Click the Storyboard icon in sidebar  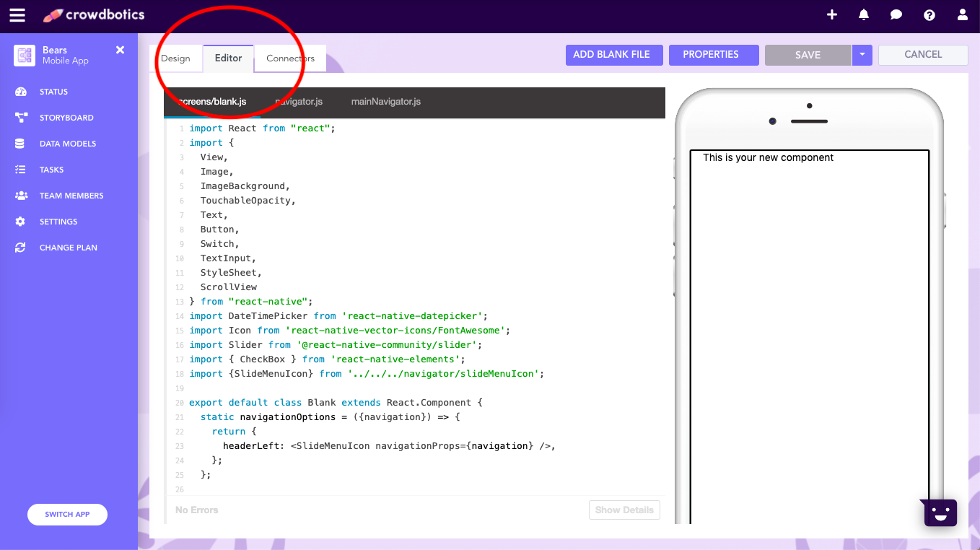21,118
